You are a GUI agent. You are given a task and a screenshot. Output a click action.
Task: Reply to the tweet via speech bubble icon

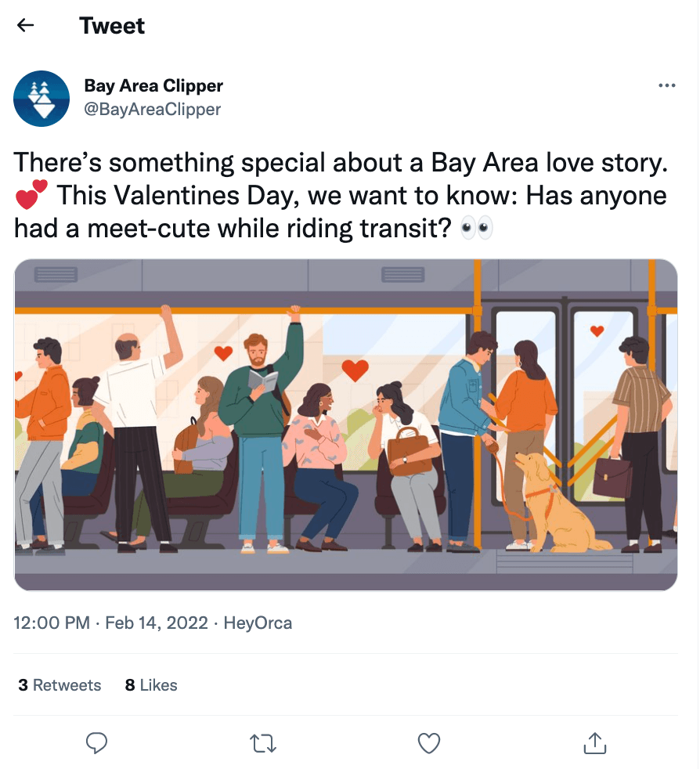click(x=96, y=742)
